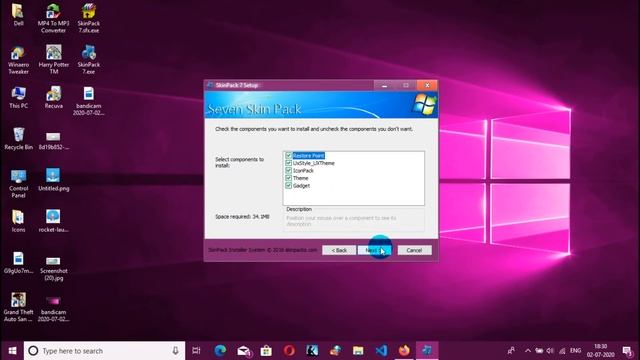Open This PC desktop icon
The width and height of the screenshot is (640, 360).
[x=18, y=98]
